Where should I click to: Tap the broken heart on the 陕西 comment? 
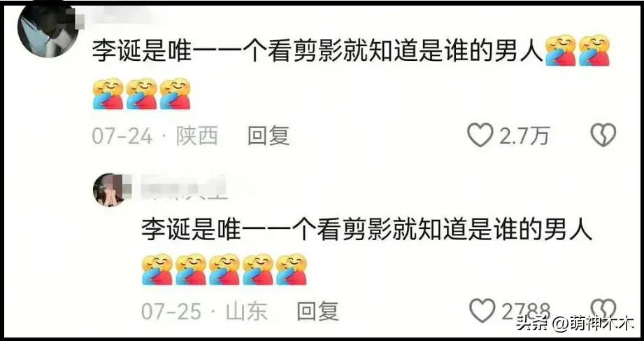click(x=603, y=135)
